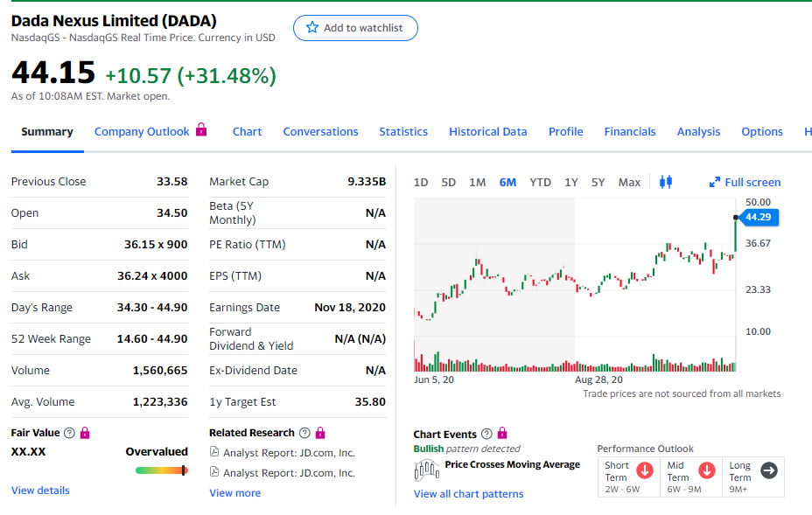Select the 1D chart range
This screenshot has height=515, width=812.
[x=421, y=182]
